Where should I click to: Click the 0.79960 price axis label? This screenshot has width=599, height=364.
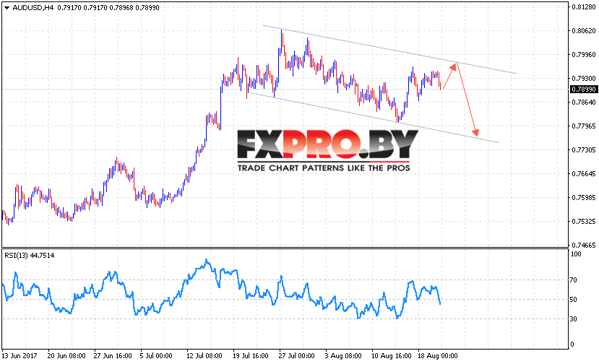(x=583, y=55)
